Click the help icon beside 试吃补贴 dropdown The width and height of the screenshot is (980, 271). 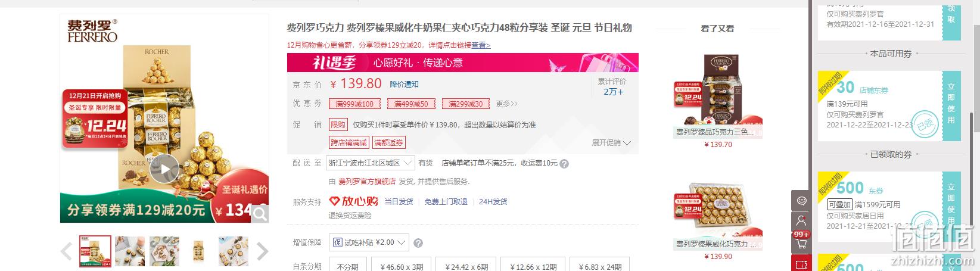[x=418, y=243]
